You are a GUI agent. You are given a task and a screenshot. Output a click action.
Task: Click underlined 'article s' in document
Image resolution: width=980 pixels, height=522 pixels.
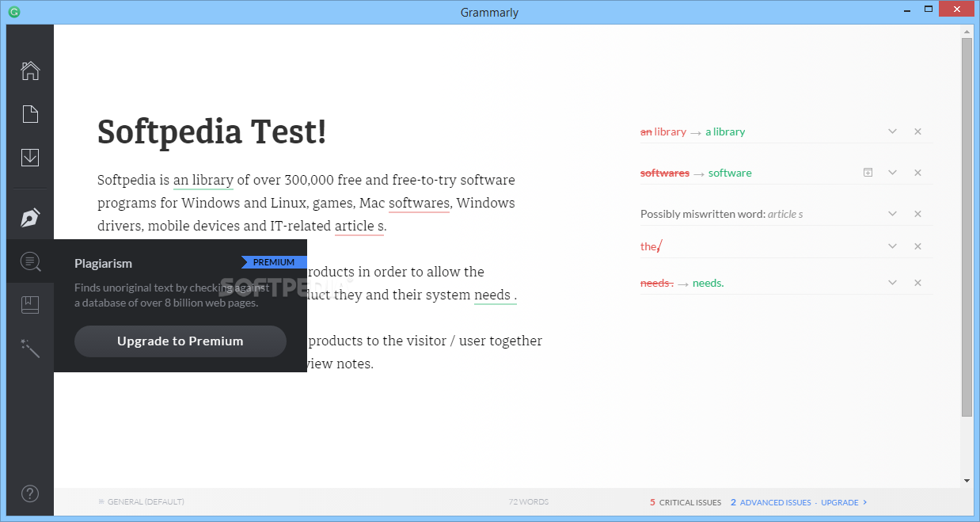pyautogui.click(x=359, y=226)
